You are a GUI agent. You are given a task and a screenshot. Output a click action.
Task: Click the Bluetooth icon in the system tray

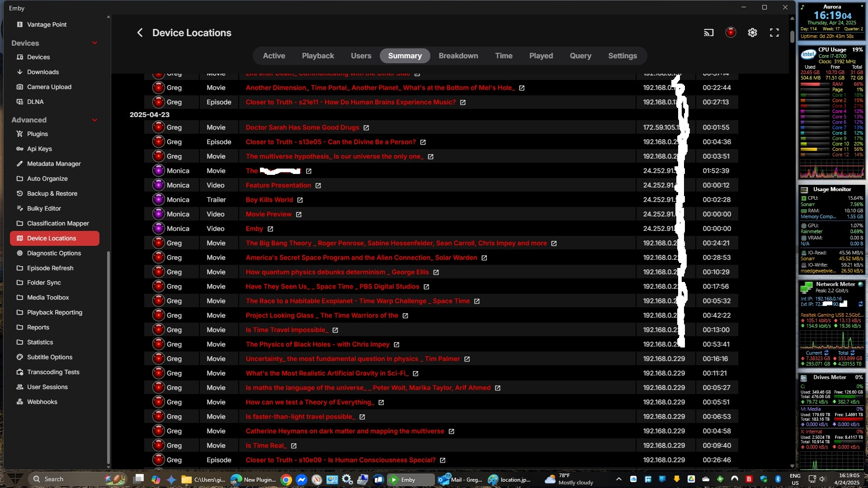[x=778, y=479]
